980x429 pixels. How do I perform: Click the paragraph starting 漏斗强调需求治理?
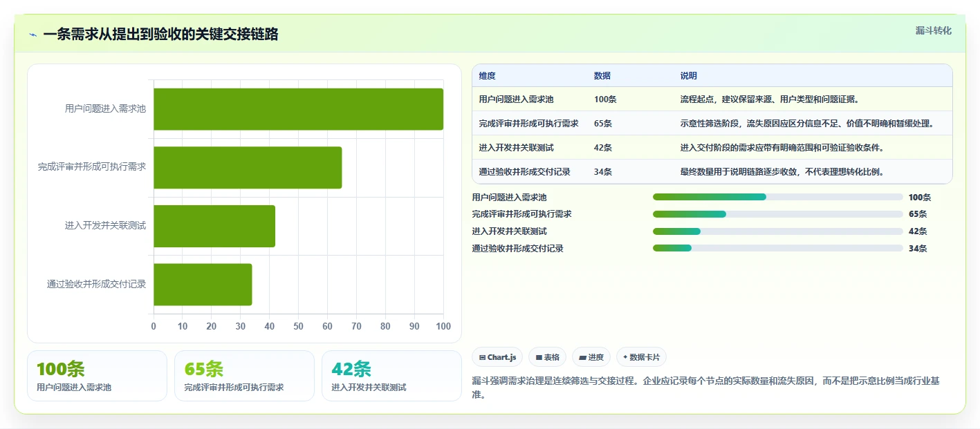coord(706,388)
